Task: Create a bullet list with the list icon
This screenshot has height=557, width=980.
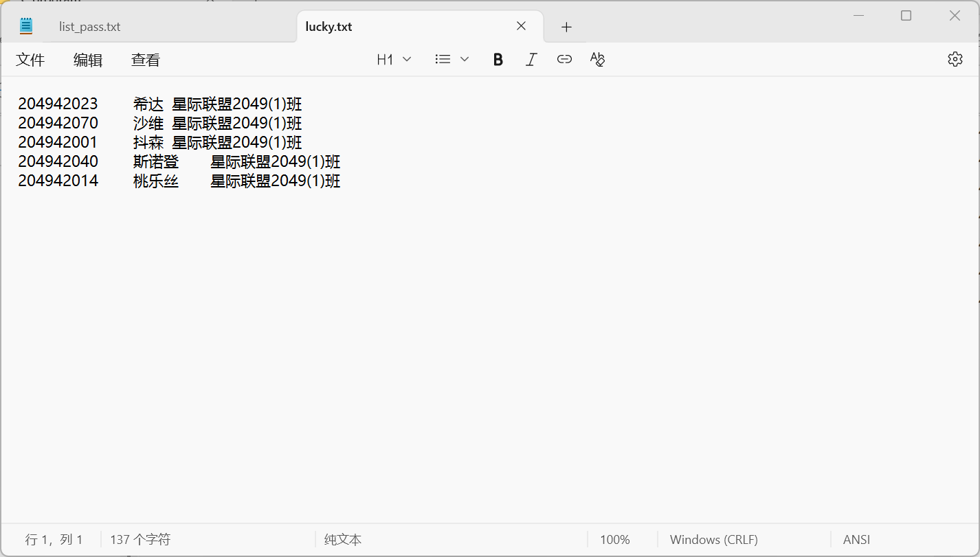Action: [x=443, y=59]
